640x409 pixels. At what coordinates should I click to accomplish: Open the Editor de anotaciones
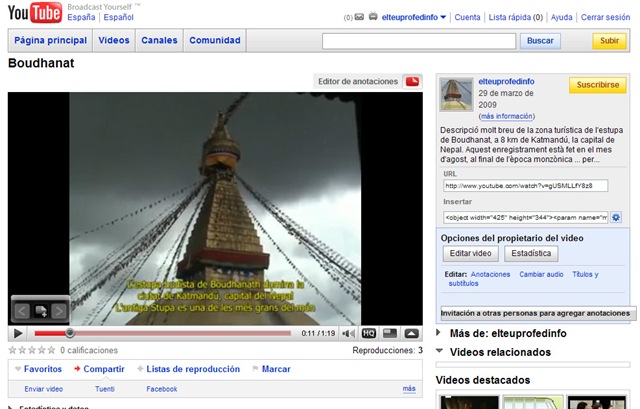click(358, 81)
